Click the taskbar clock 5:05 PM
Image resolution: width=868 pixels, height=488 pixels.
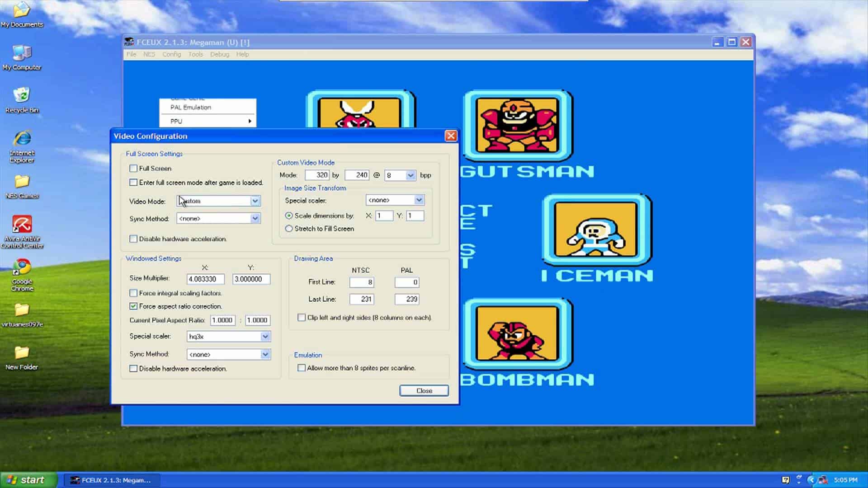(x=845, y=480)
